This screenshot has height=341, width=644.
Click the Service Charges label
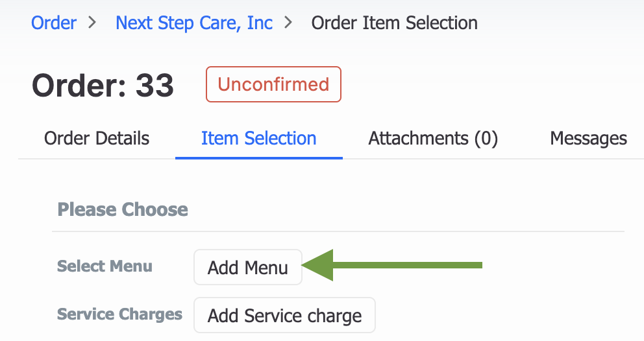point(119,314)
